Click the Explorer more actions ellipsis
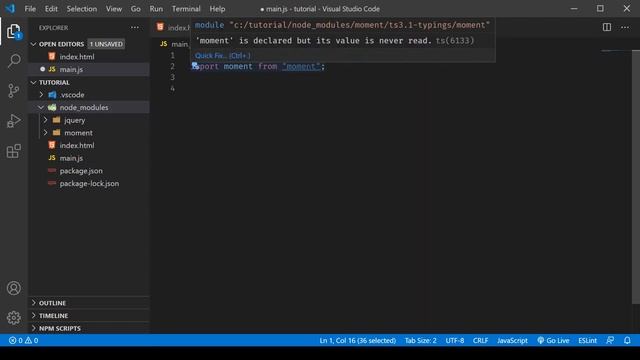The height and width of the screenshot is (360, 640). 135,28
